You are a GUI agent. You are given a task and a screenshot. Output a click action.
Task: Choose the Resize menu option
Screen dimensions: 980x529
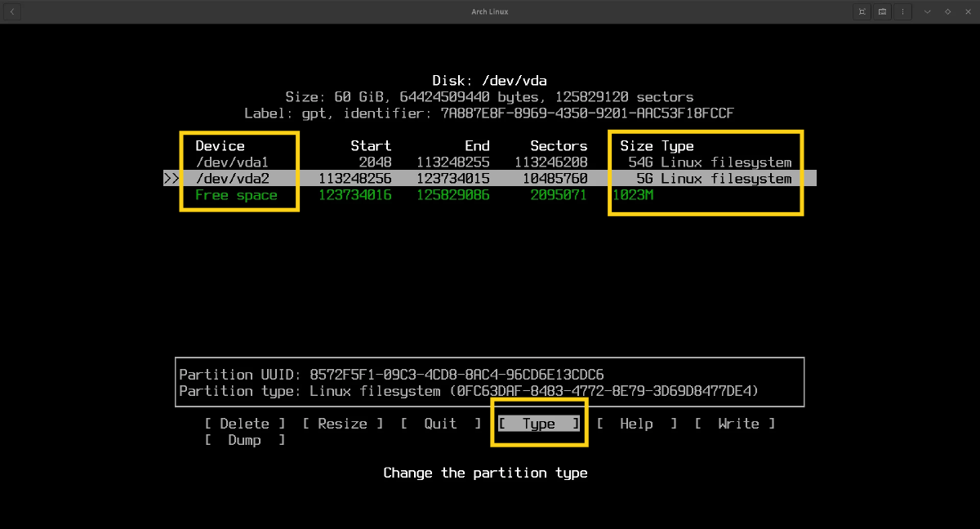[x=342, y=424]
